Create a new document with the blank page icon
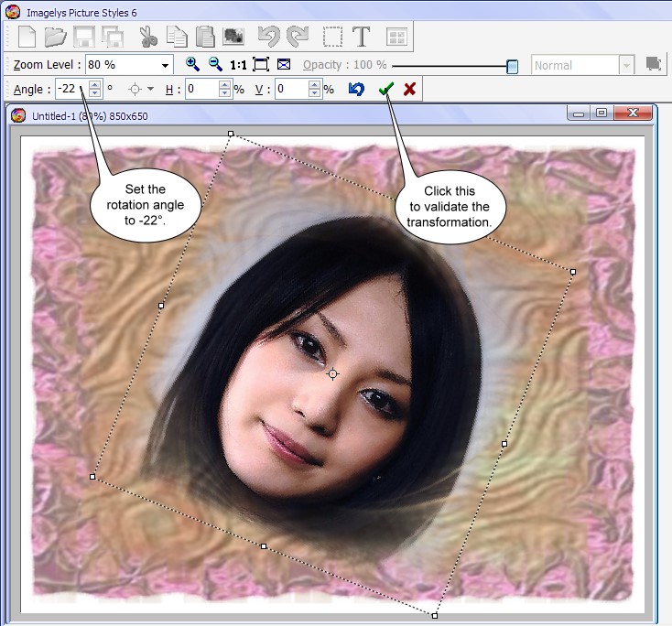Viewport: 672px width, 626px height. pyautogui.click(x=27, y=37)
